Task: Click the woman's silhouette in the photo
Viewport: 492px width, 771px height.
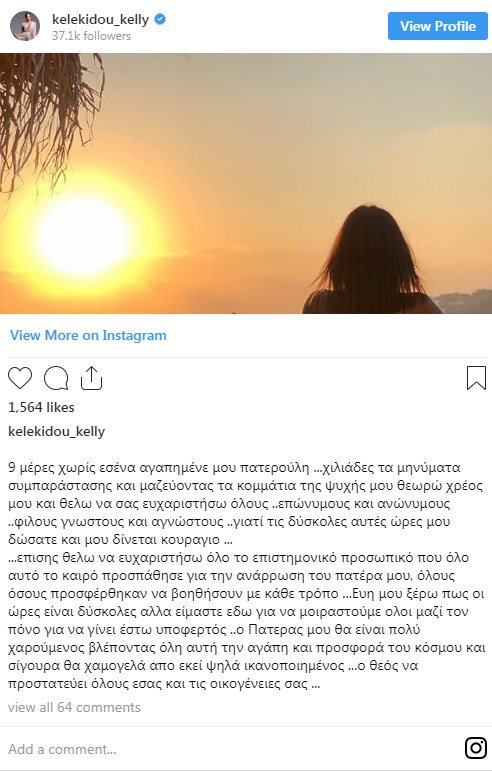Action: (372, 261)
